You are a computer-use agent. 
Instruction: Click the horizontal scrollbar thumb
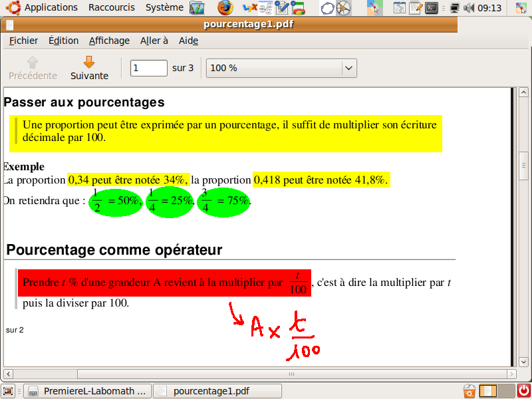pos(290,374)
